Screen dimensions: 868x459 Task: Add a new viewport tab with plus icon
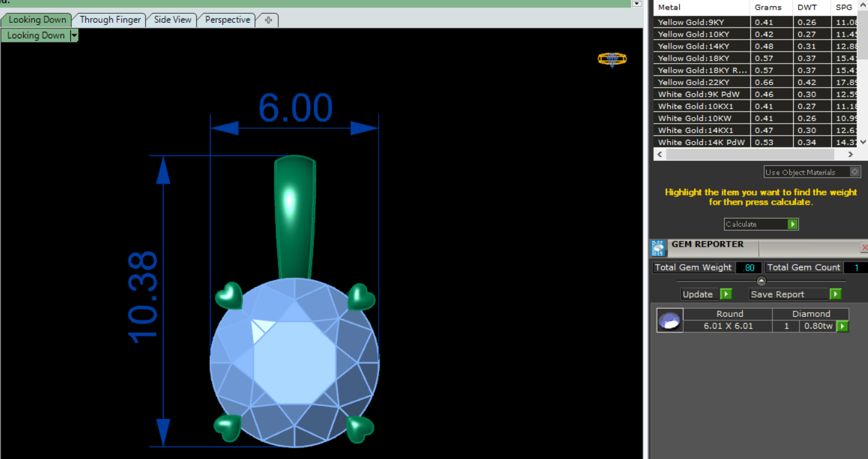tap(268, 20)
